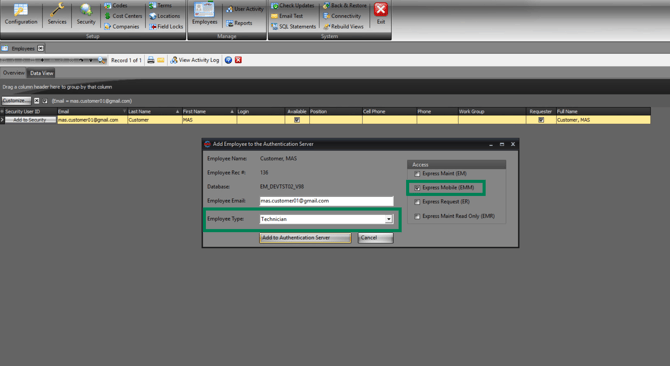Image resolution: width=670 pixels, height=366 pixels.
Task: Open View Activity Log
Action: coord(194,60)
